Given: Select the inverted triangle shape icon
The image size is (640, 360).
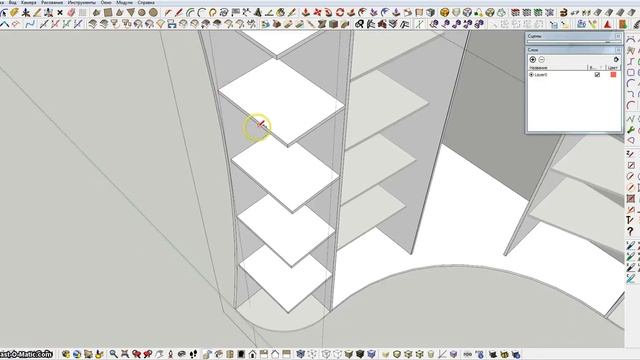Looking at the screenshot, I should pos(131,13).
